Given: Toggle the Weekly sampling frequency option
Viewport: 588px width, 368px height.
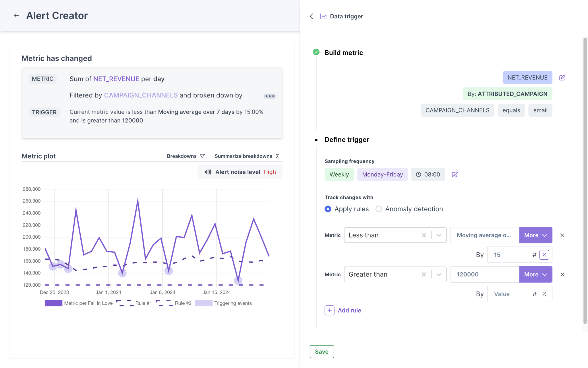Looking at the screenshot, I should tap(339, 174).
